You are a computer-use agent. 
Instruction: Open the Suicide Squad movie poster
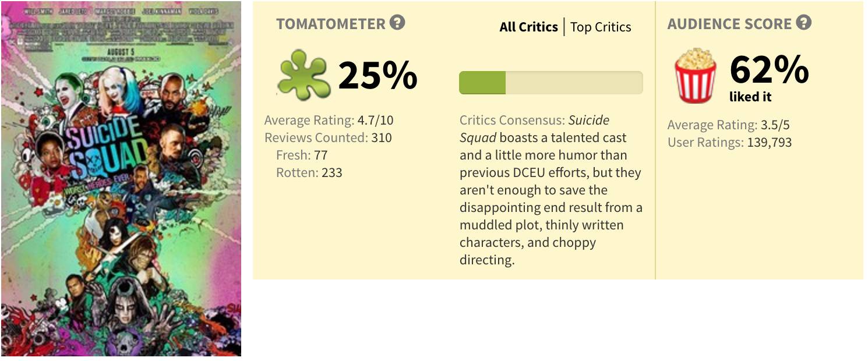point(121,179)
